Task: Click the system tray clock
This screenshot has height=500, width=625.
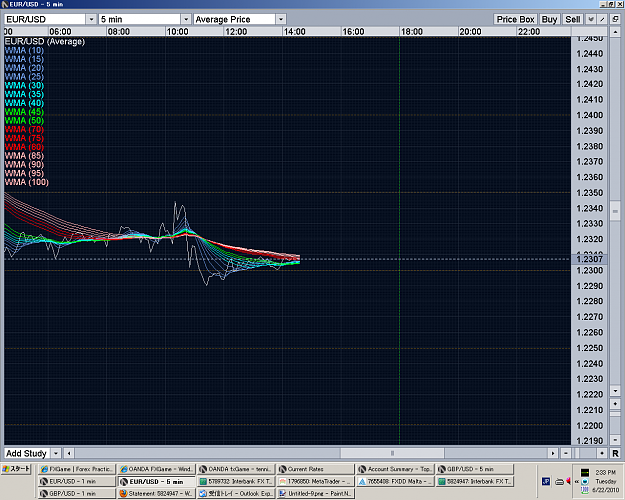Action: pyautogui.click(x=606, y=481)
